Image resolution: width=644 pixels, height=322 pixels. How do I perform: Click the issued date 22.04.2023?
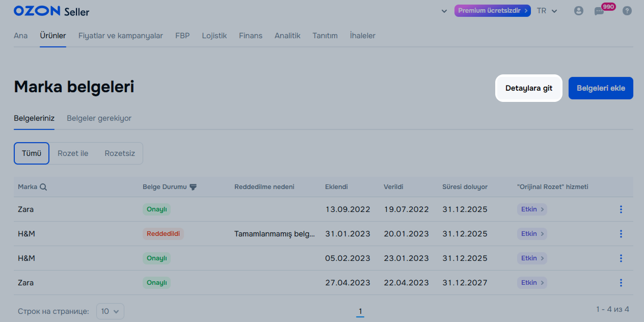click(406, 283)
